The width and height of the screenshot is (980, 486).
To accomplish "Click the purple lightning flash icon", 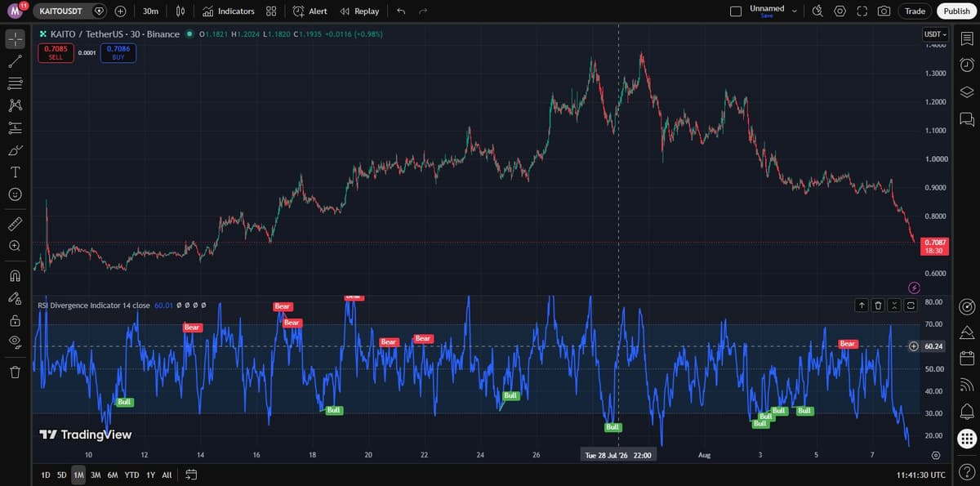I will tap(914, 288).
